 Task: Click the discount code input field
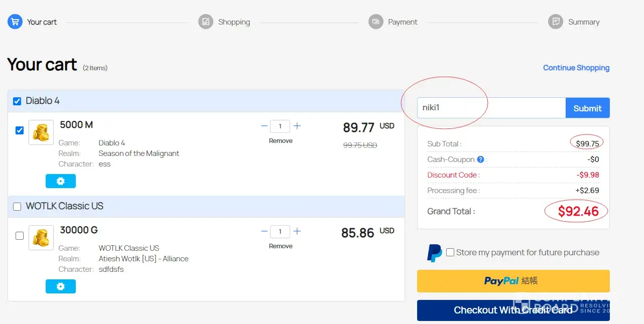point(491,108)
